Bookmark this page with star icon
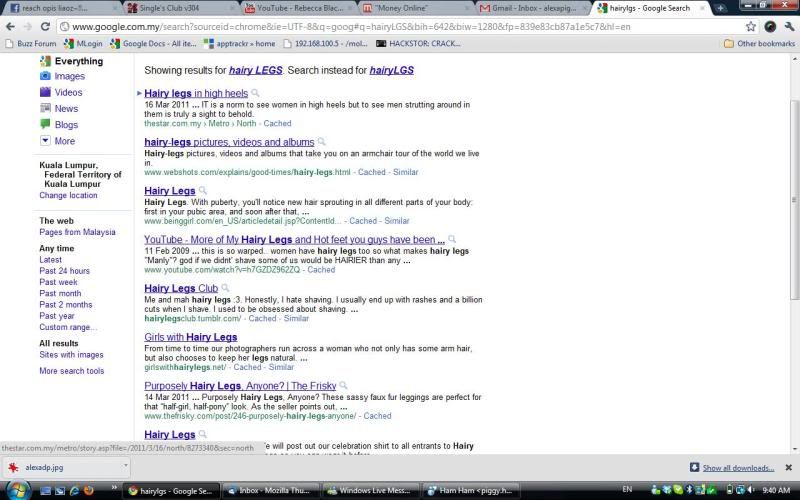This screenshot has width=800, height=500. (x=747, y=26)
